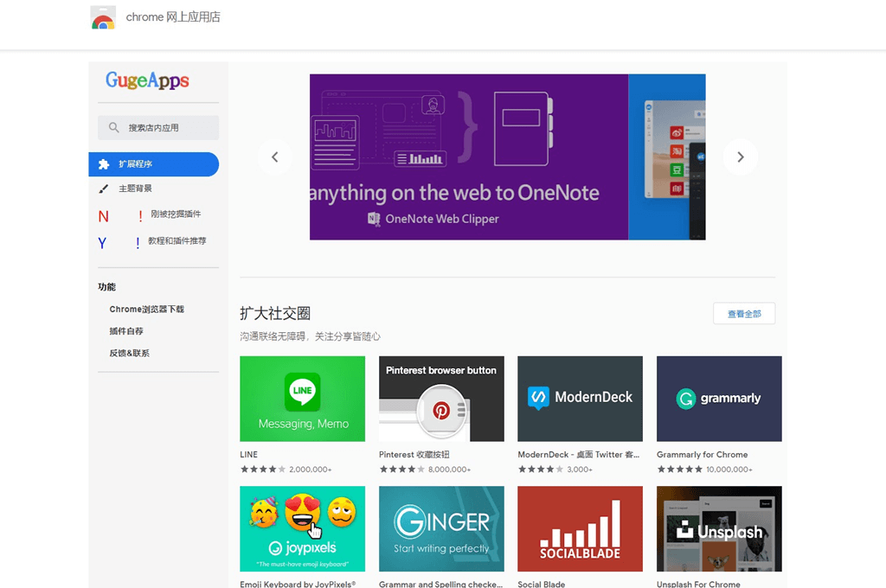
Task: Click the Grammarly for Chrome title
Action: [x=702, y=454]
